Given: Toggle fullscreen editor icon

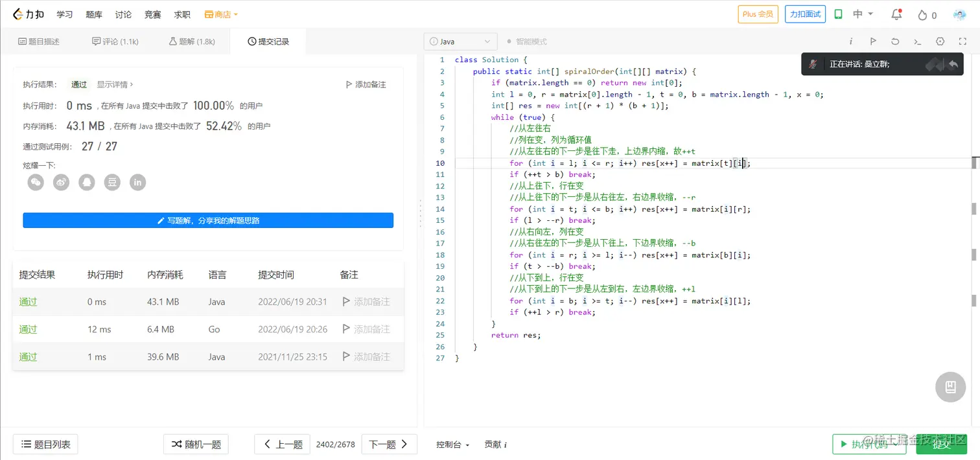Looking at the screenshot, I should (962, 41).
